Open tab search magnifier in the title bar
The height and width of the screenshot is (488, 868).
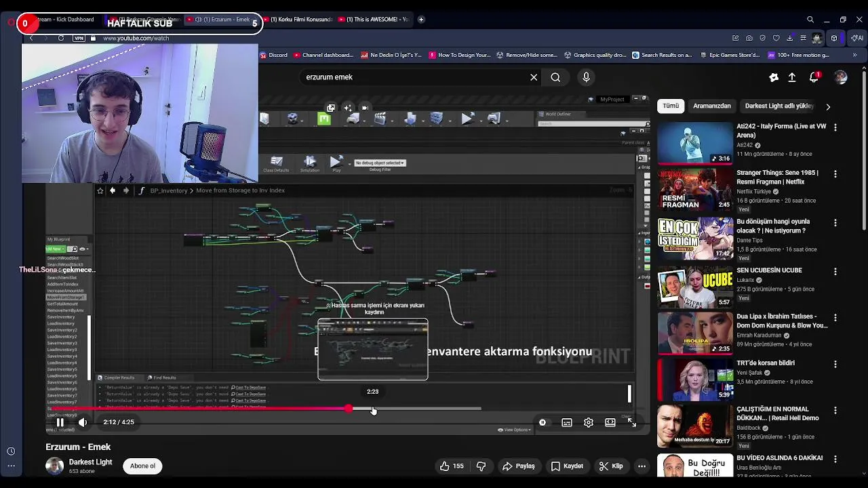(810, 20)
